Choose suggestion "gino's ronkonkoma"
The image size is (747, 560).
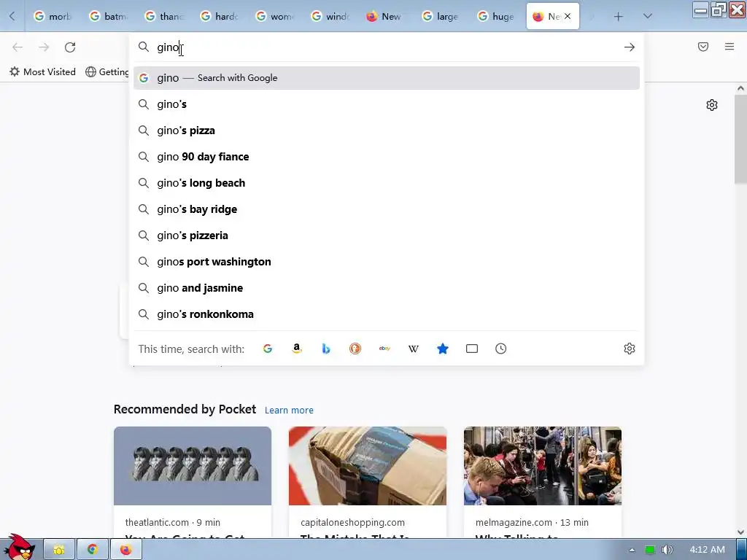pyautogui.click(x=387, y=314)
